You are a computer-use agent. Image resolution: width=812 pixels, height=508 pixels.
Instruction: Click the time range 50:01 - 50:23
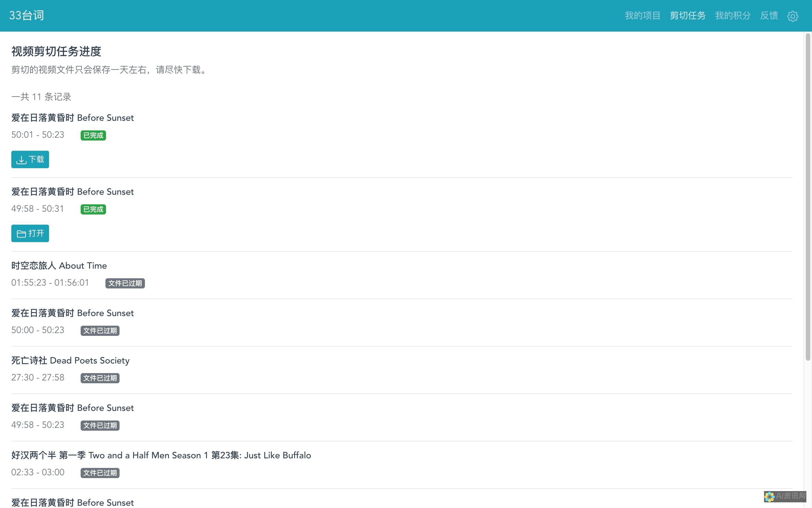tap(37, 135)
